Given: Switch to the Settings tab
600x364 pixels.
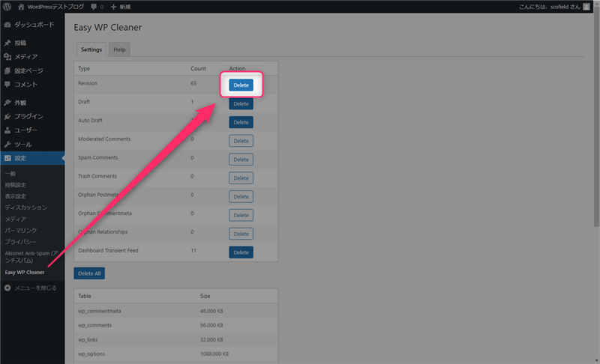Looking at the screenshot, I should pos(91,49).
